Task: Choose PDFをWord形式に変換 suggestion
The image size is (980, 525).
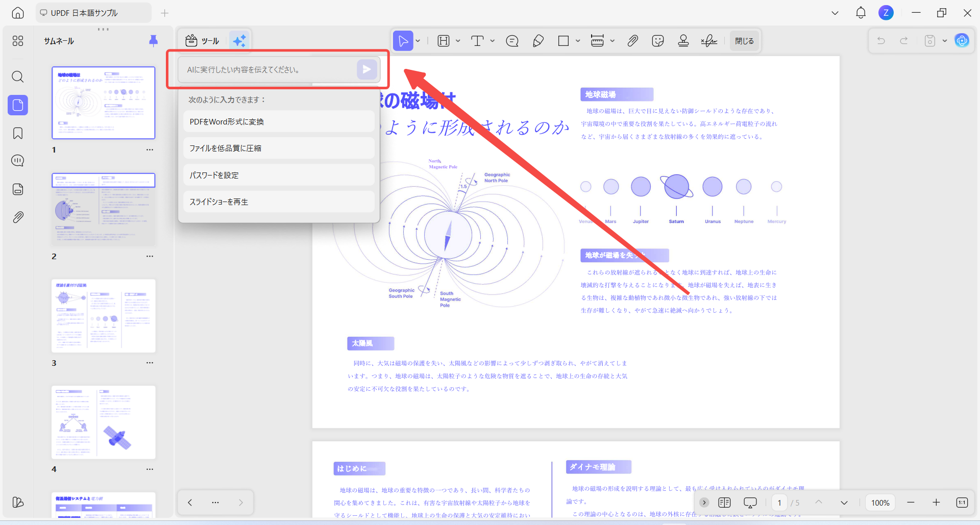Action: tap(279, 122)
